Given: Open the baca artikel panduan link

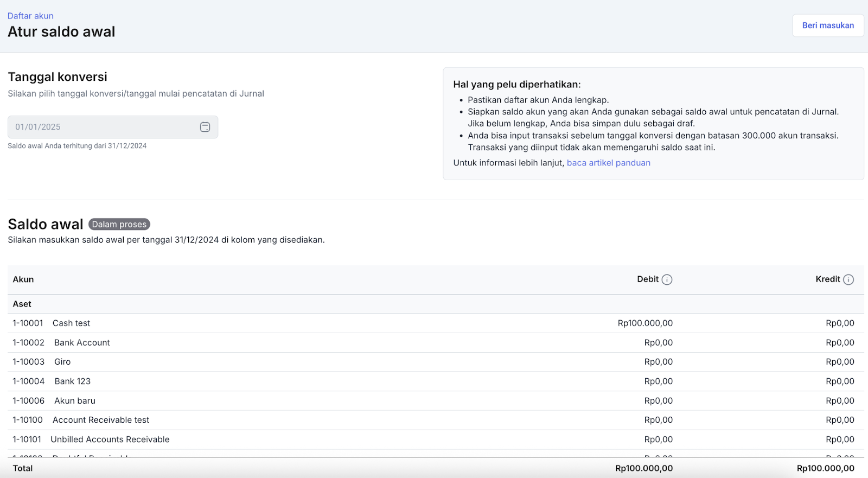Looking at the screenshot, I should coord(608,163).
